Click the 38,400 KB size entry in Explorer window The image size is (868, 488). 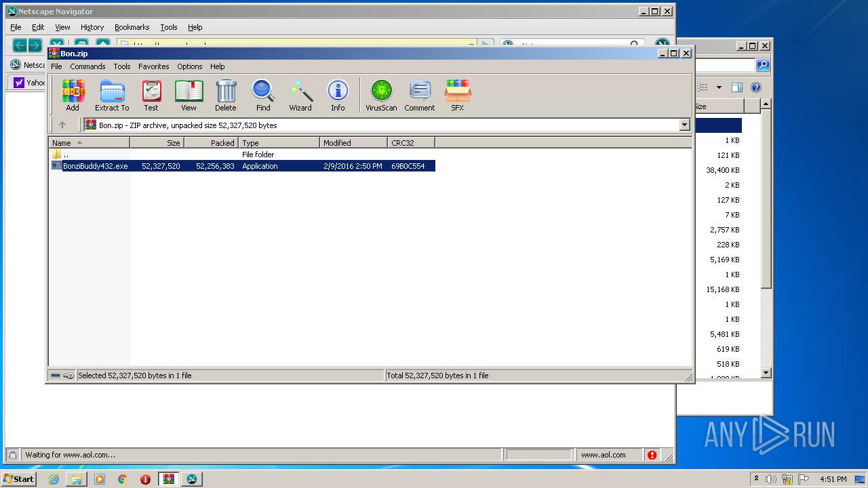722,170
